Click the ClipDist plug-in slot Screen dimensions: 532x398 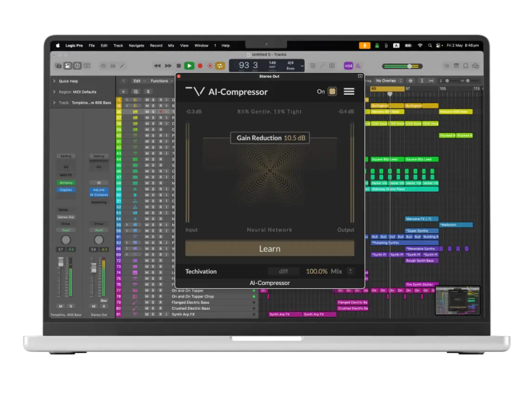(66, 190)
